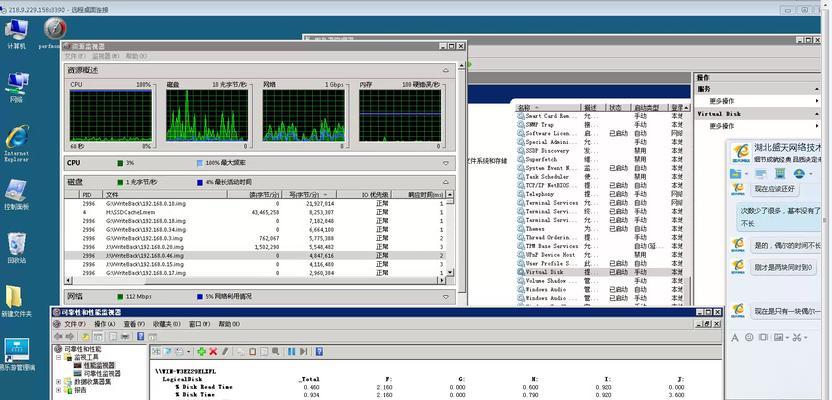Select the 回收站 recycle bin icon
The image size is (832, 400).
[x=16, y=248]
